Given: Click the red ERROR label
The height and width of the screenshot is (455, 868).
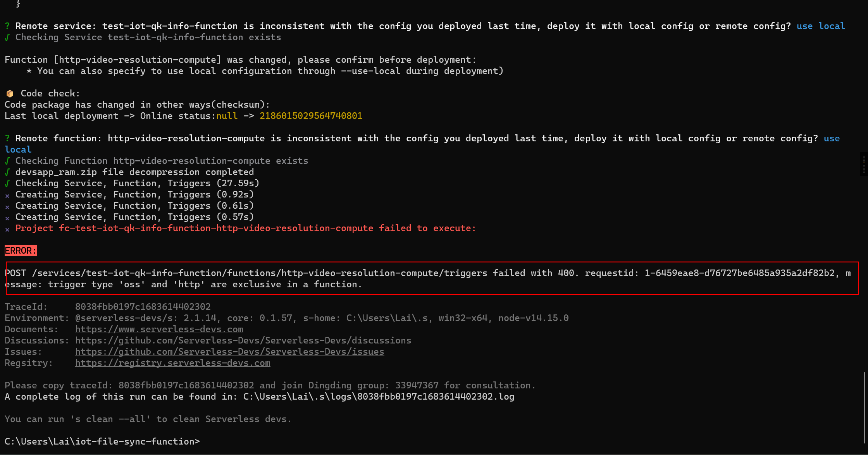Looking at the screenshot, I should point(21,251).
